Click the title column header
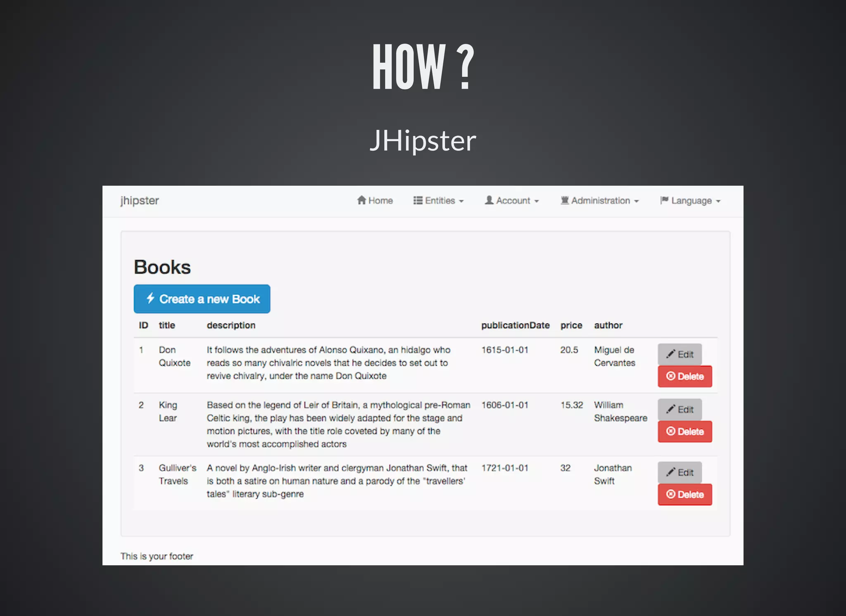This screenshot has height=616, width=846. 167,325
